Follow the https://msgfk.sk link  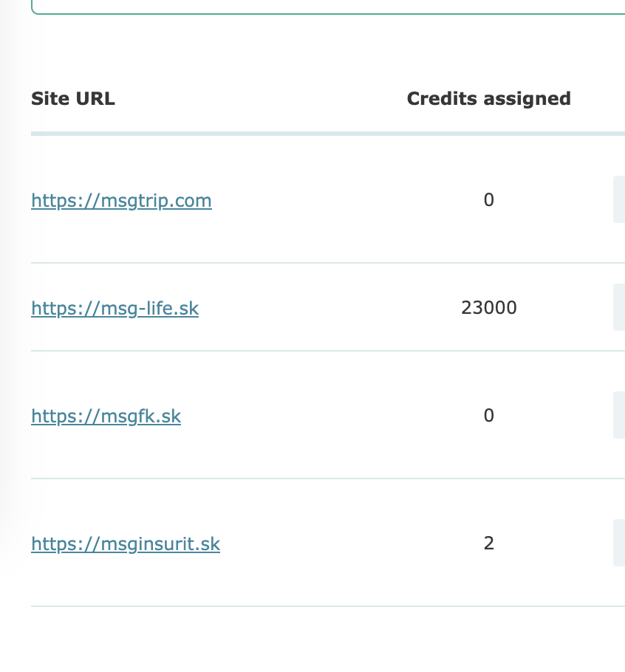click(106, 416)
